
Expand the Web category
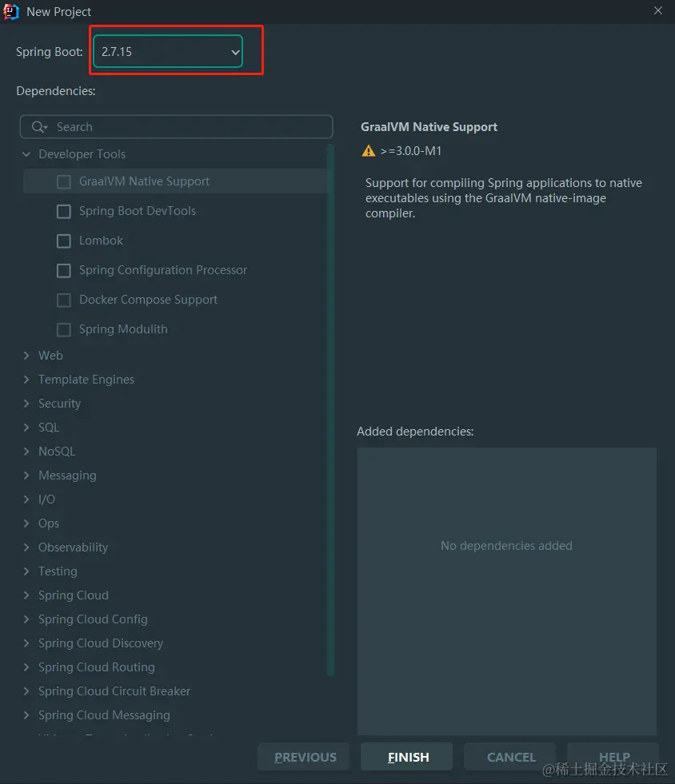click(26, 356)
